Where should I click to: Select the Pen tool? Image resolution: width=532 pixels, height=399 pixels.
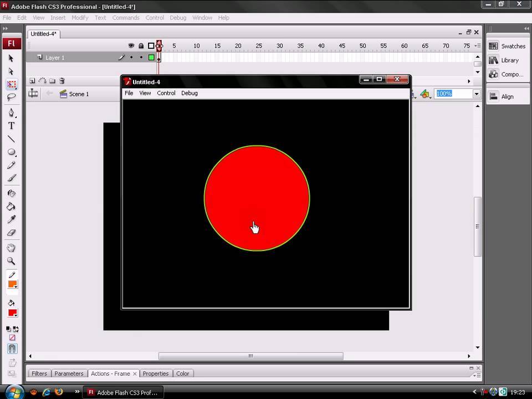tap(11, 112)
